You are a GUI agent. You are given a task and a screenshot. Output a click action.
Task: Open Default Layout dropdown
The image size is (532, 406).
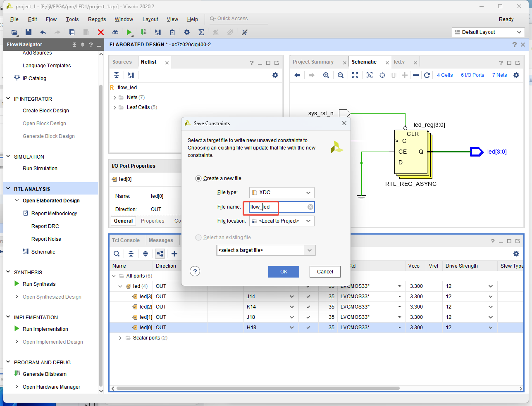point(488,32)
